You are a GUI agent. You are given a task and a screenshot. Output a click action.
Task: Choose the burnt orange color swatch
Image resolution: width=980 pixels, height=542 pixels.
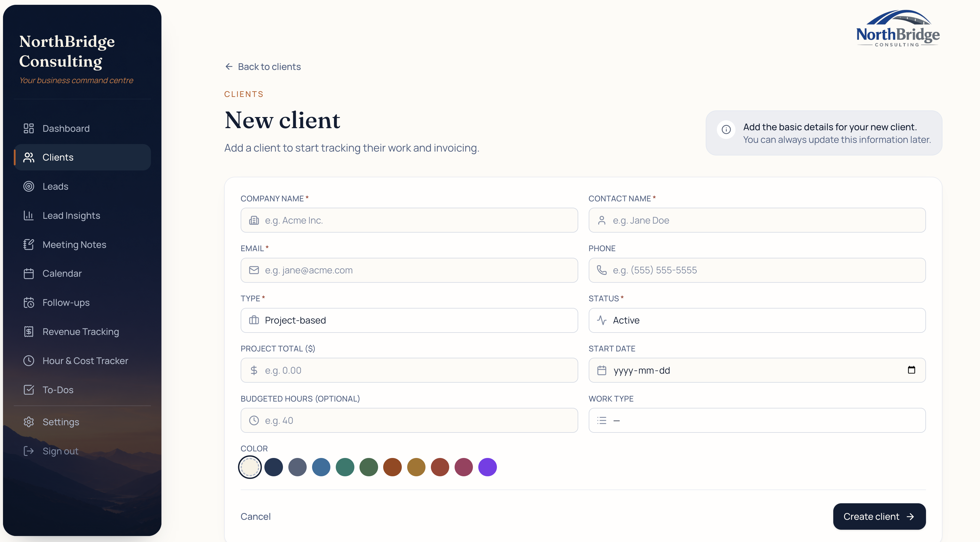click(x=392, y=467)
